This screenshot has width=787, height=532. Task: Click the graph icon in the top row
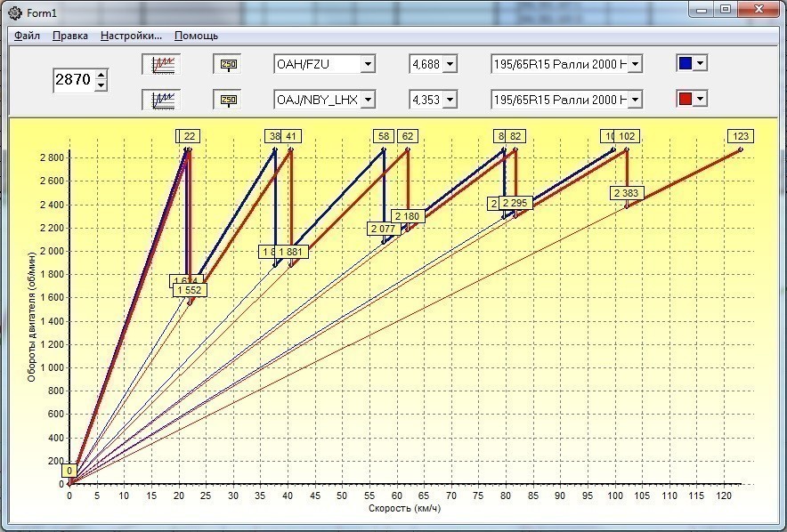[163, 64]
